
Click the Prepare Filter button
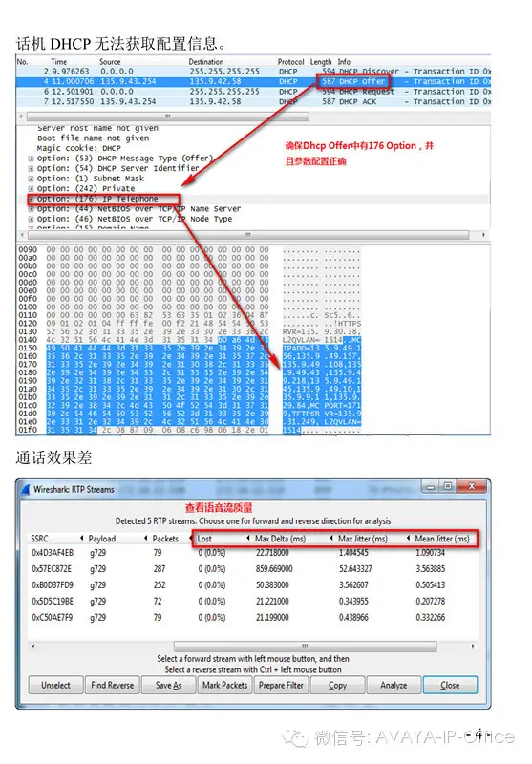[281, 685]
